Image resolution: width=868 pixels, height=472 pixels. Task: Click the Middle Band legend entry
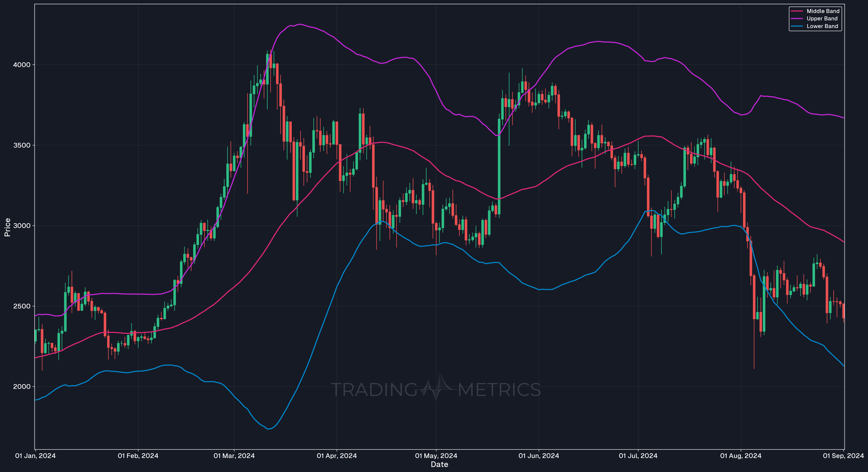pyautogui.click(x=815, y=11)
